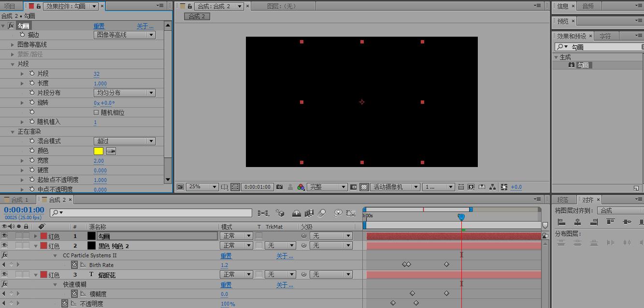Click 重置 link for the 勾画 effect
Image resolution: width=644 pixels, height=308 pixels.
pos(99,26)
